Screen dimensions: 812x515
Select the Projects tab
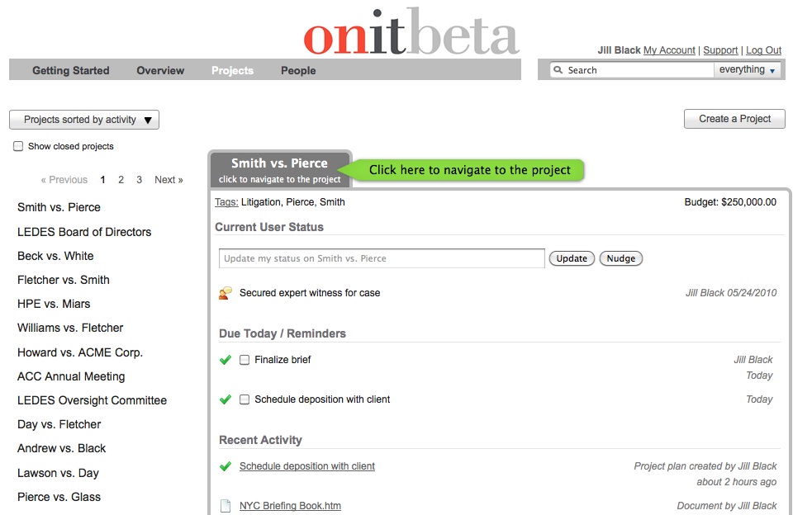click(x=232, y=70)
